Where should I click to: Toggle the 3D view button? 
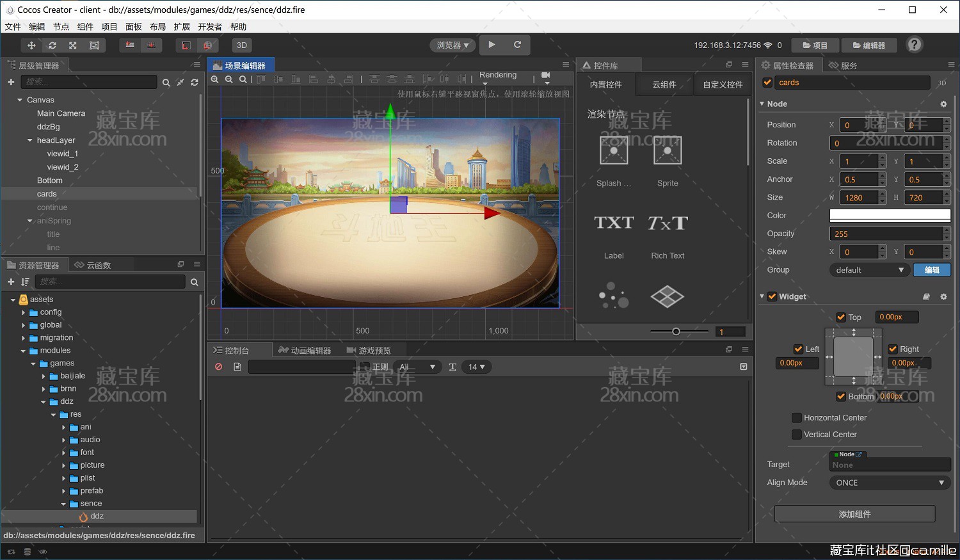point(242,45)
